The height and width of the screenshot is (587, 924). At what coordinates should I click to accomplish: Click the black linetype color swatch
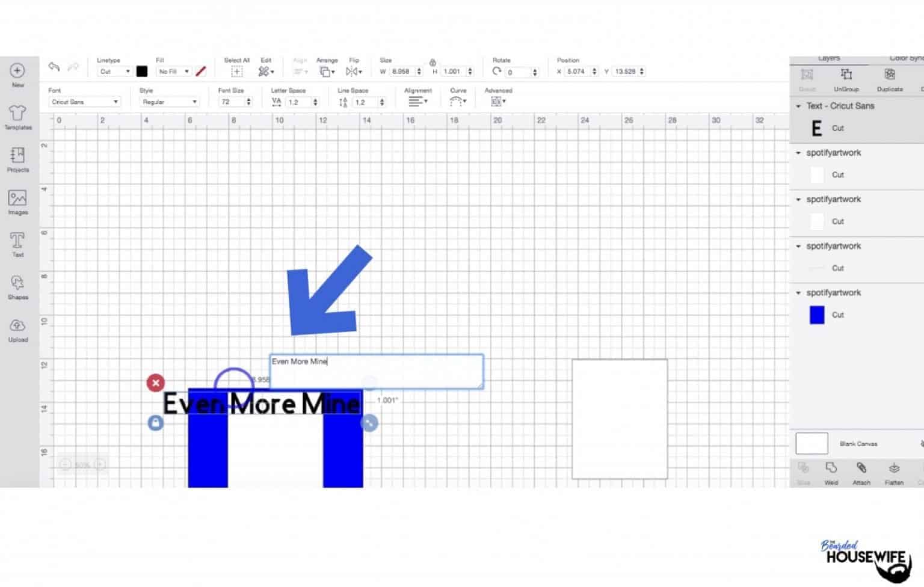142,72
